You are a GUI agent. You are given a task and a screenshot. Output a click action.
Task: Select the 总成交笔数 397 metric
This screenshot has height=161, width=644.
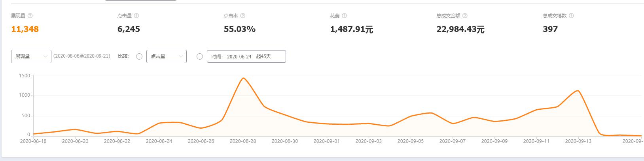click(550, 29)
